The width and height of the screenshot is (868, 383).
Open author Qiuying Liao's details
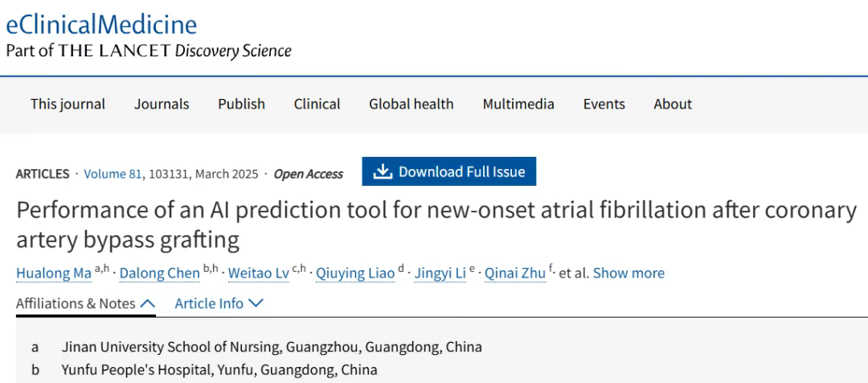point(355,274)
